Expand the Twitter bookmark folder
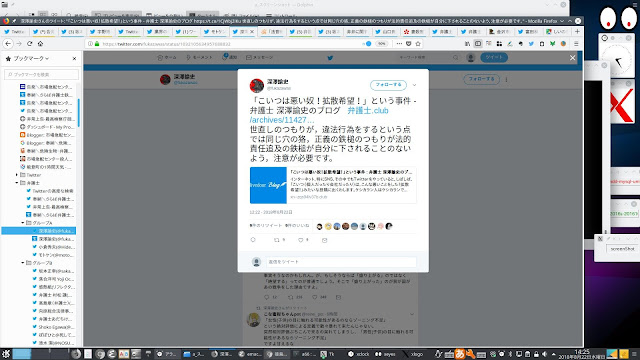This screenshot has width=640, height=360. point(17,175)
